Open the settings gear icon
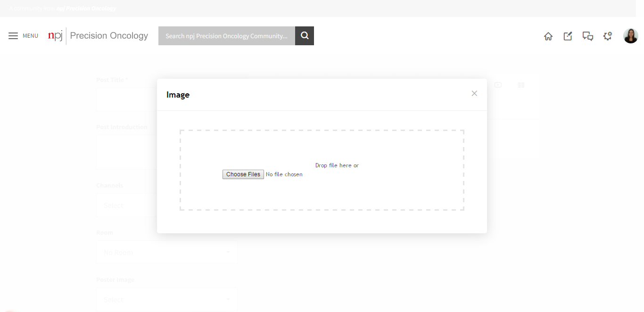 click(x=608, y=36)
